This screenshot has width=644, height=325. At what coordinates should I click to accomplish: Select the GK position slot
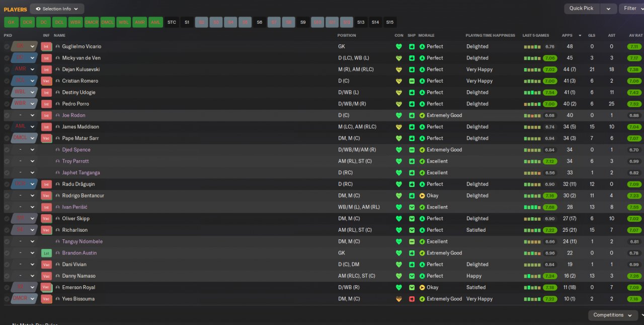pos(11,22)
